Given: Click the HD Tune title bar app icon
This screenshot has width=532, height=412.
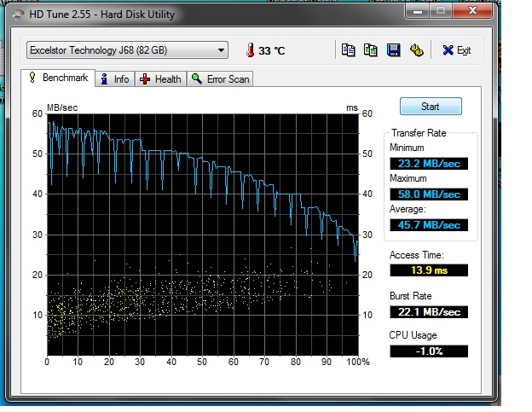Looking at the screenshot, I should (18, 15).
